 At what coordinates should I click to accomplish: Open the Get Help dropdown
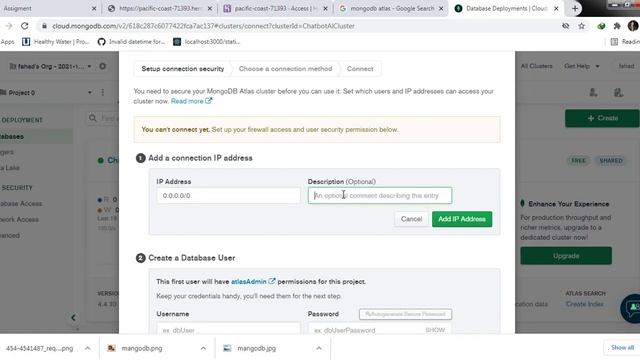(x=582, y=66)
